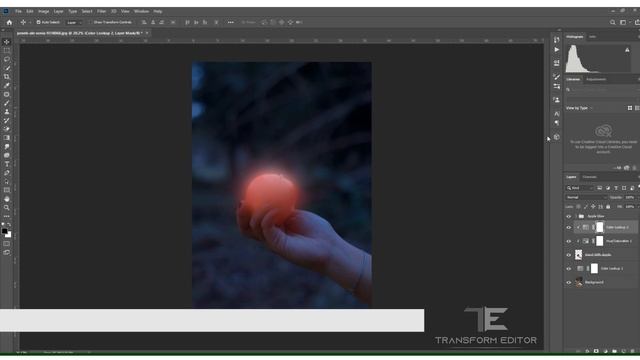This screenshot has width=640, height=360.
Task: Toggle Quick Mask mode icon
Action: click(7, 244)
